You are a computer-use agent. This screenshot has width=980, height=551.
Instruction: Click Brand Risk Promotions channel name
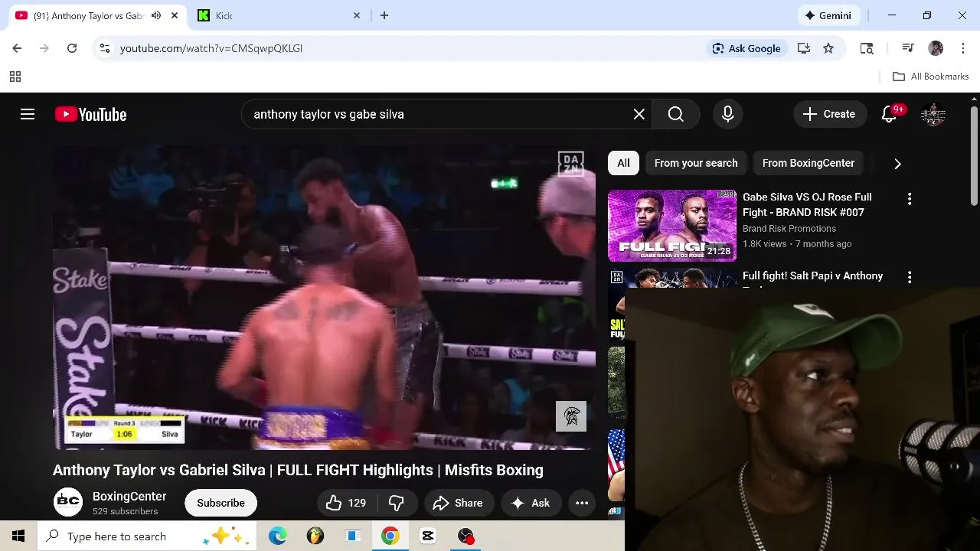pyautogui.click(x=789, y=229)
